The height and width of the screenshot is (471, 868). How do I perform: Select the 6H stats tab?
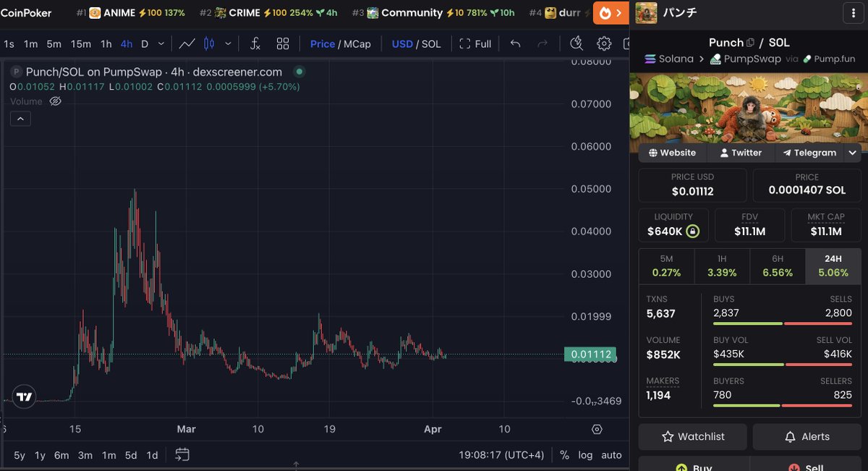pyautogui.click(x=778, y=266)
